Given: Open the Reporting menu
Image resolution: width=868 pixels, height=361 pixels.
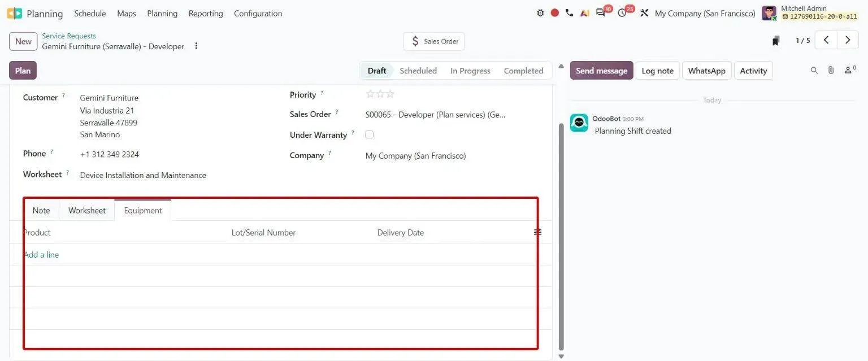Looking at the screenshot, I should [206, 13].
